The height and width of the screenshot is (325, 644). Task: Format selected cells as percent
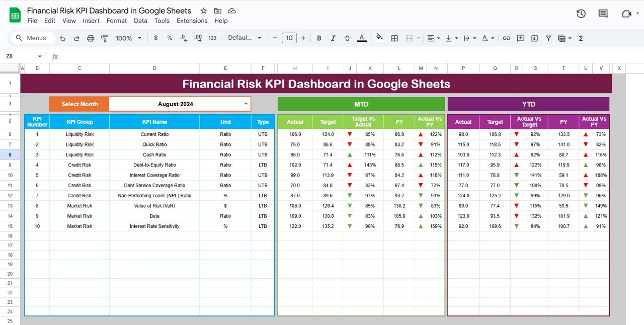tap(170, 38)
